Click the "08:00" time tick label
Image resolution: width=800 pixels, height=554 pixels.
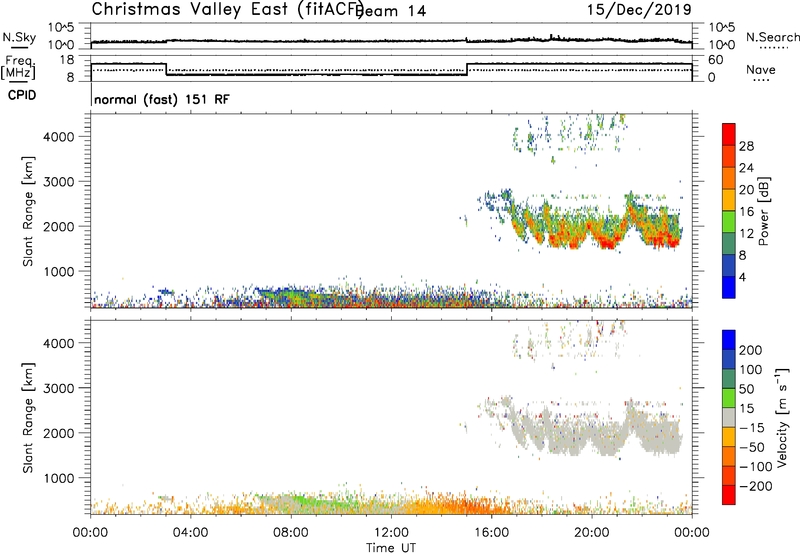click(291, 533)
